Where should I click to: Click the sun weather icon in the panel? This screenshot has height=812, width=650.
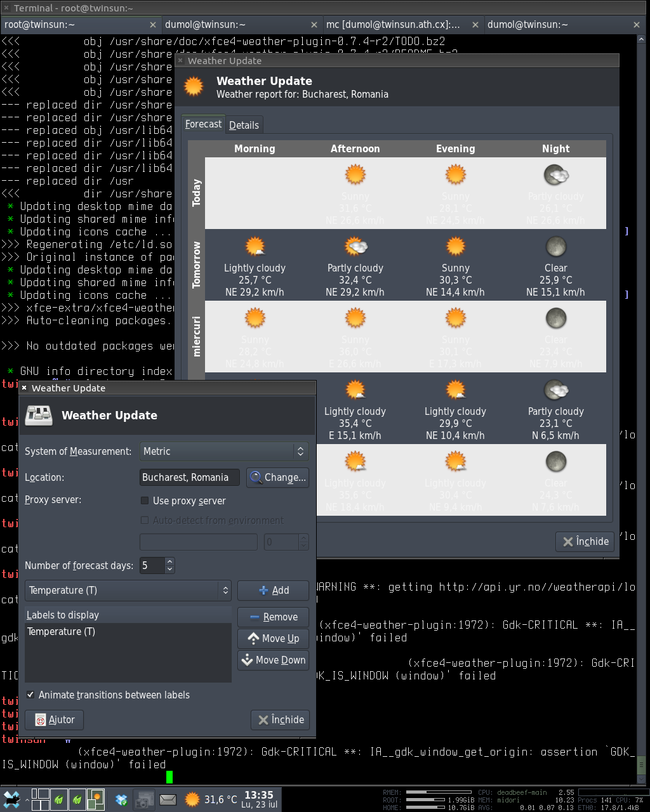pos(192,800)
